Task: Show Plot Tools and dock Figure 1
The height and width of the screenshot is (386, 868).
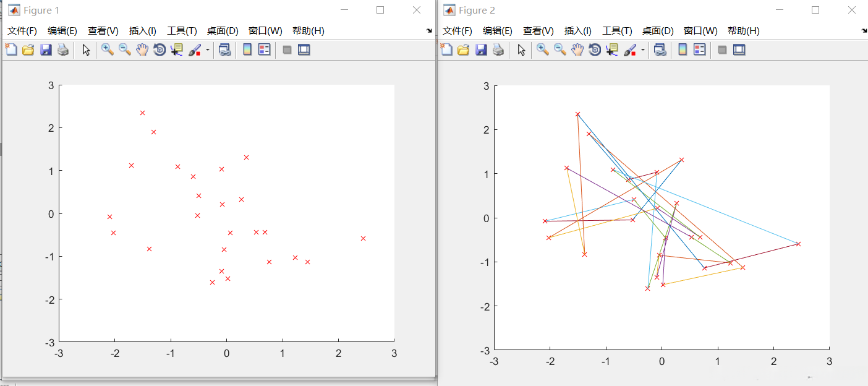Action: tap(304, 50)
